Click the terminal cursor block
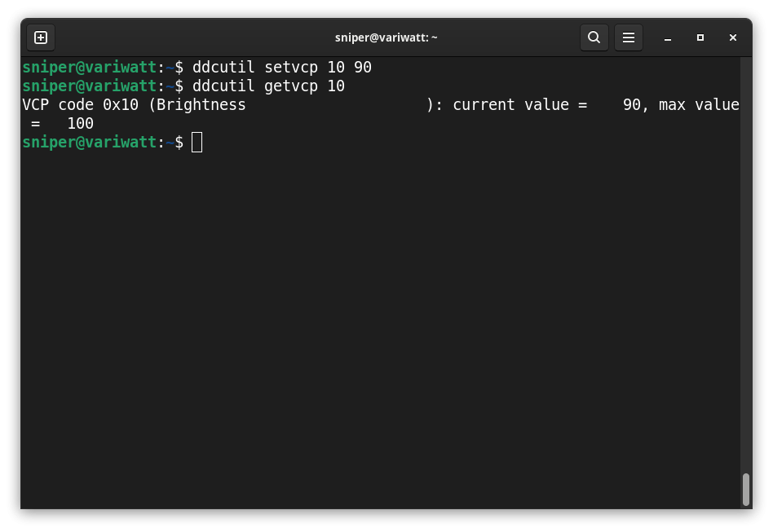The image size is (773, 532). [x=197, y=143]
